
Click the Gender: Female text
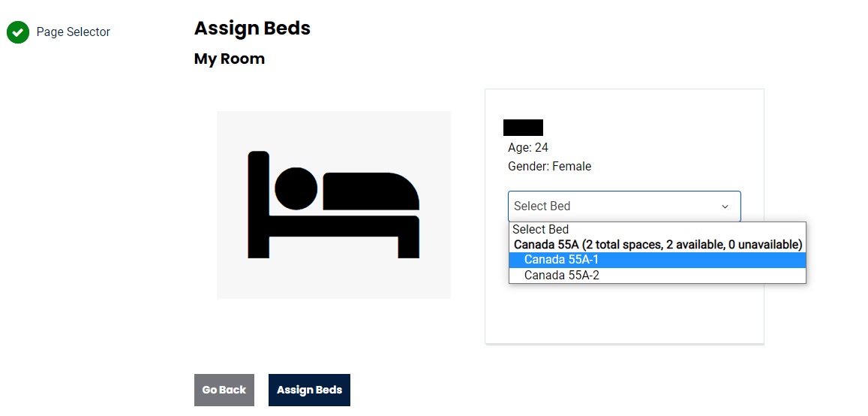pos(549,167)
